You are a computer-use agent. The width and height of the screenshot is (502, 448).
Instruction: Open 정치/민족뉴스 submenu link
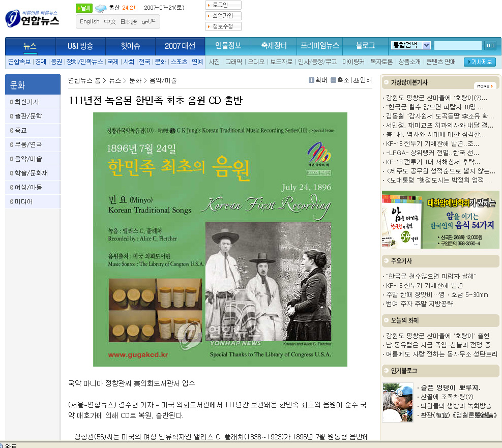[84, 62]
